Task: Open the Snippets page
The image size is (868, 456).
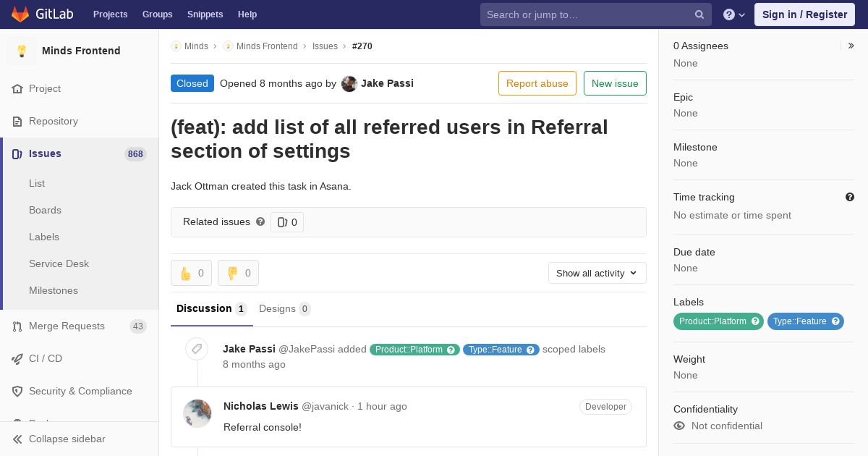Action: (x=205, y=14)
